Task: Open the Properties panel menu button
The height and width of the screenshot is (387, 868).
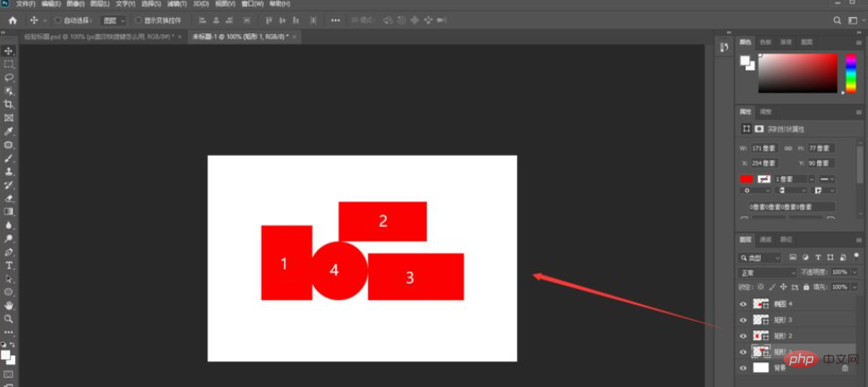Action: (859, 111)
